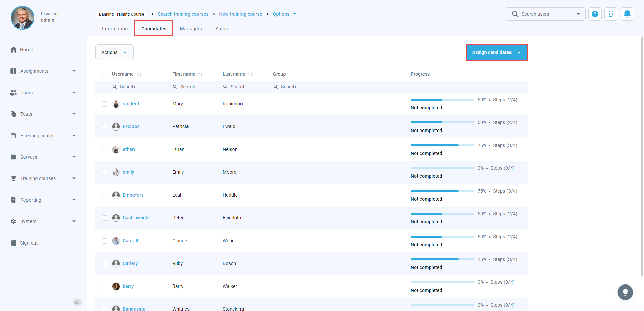Expand the Assign candidates dropdown
Screen dimensions: 644x311
519,53
